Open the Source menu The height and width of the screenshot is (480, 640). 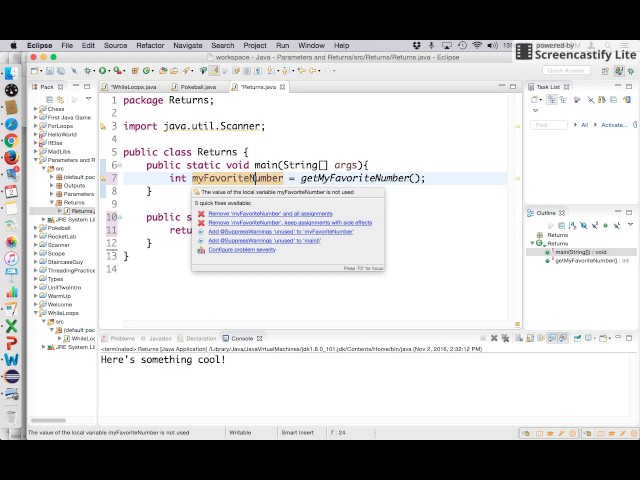[116, 46]
